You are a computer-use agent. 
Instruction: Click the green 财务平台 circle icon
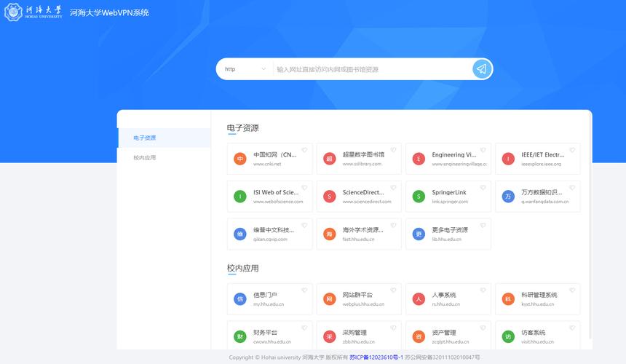coord(240,336)
